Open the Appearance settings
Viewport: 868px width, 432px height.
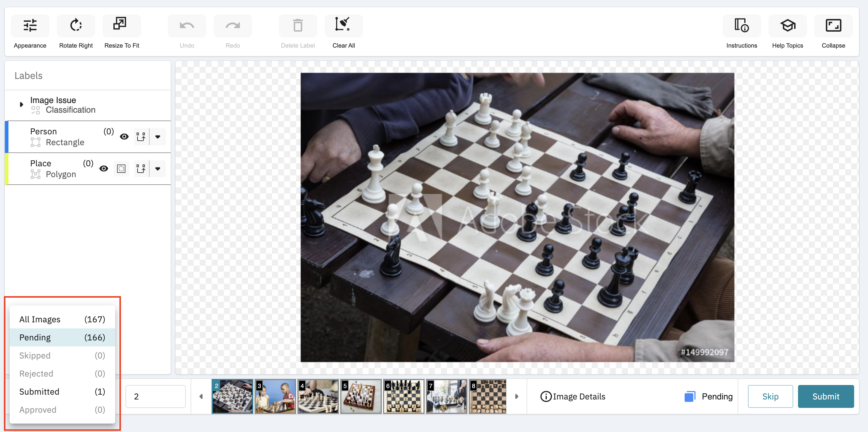(x=30, y=26)
